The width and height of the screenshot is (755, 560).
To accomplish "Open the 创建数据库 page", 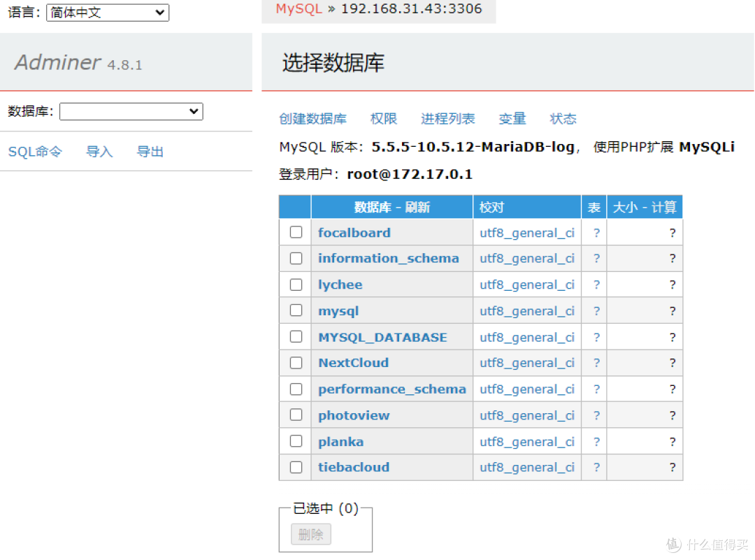I will [x=312, y=118].
